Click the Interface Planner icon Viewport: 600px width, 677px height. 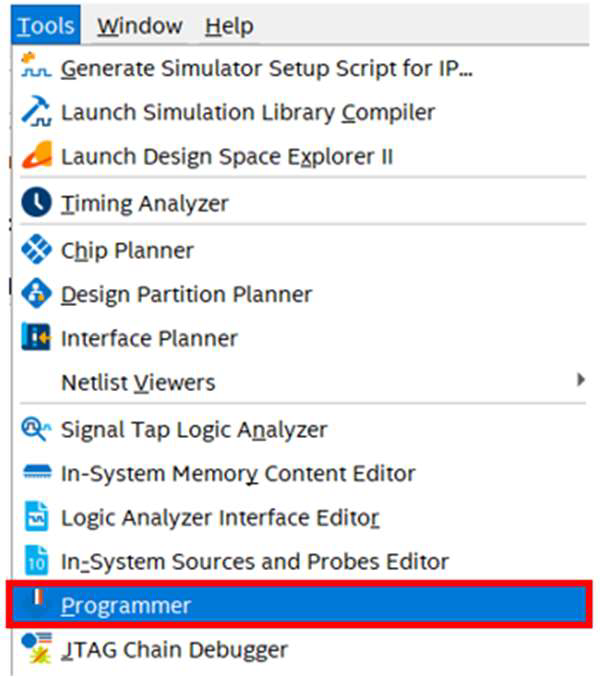(35, 338)
